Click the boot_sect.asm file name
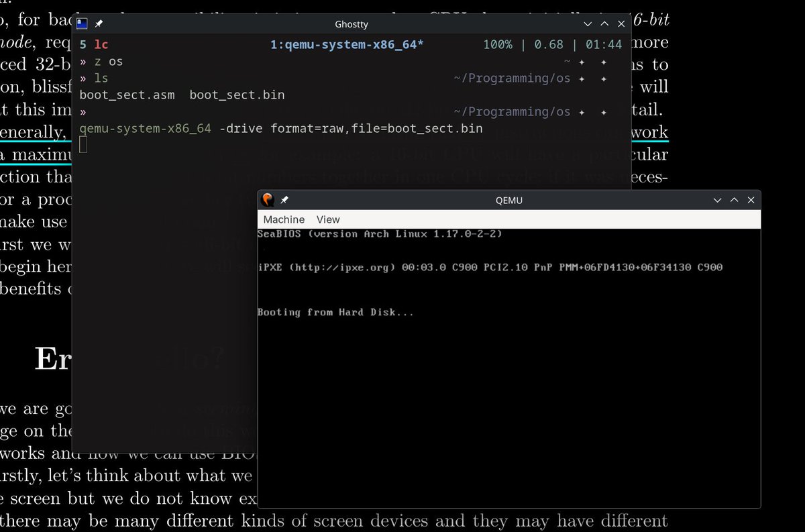Viewport: 805px width, 532px height. pos(127,95)
